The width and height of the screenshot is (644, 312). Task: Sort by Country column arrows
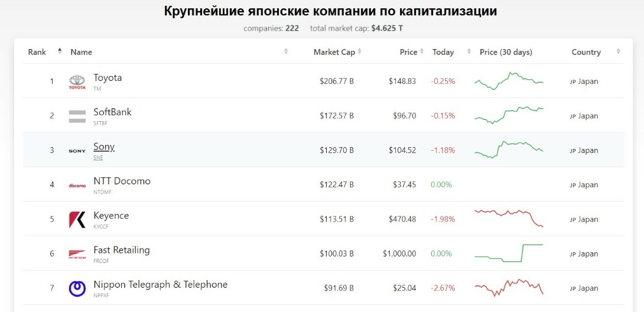tap(619, 51)
